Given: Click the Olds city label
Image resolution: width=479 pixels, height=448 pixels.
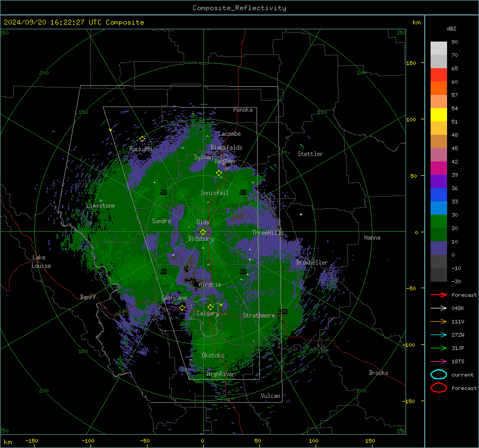Looking at the screenshot, I should [203, 222].
